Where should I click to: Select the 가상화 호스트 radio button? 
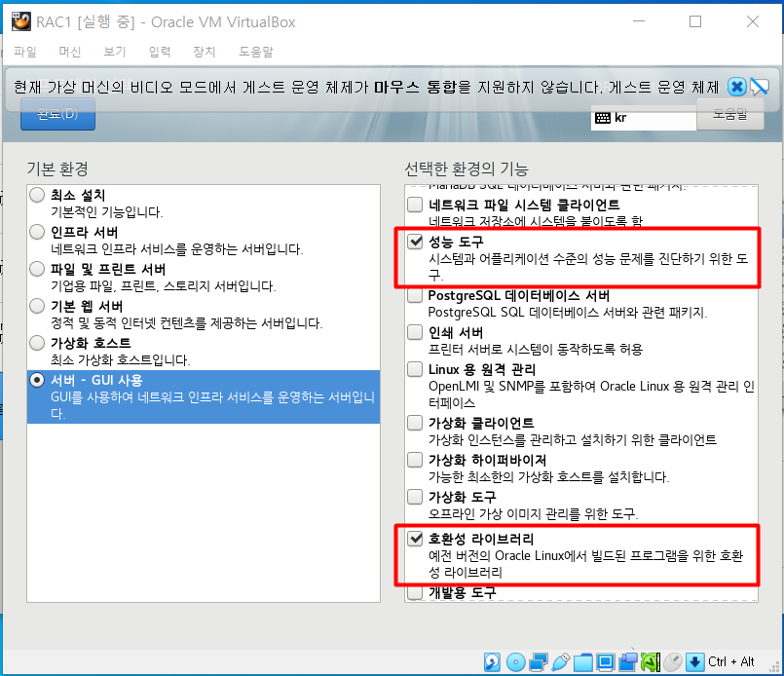tap(37, 343)
